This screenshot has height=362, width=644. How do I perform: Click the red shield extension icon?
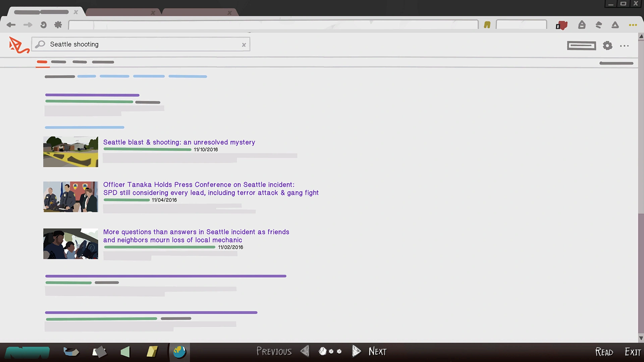(562, 25)
